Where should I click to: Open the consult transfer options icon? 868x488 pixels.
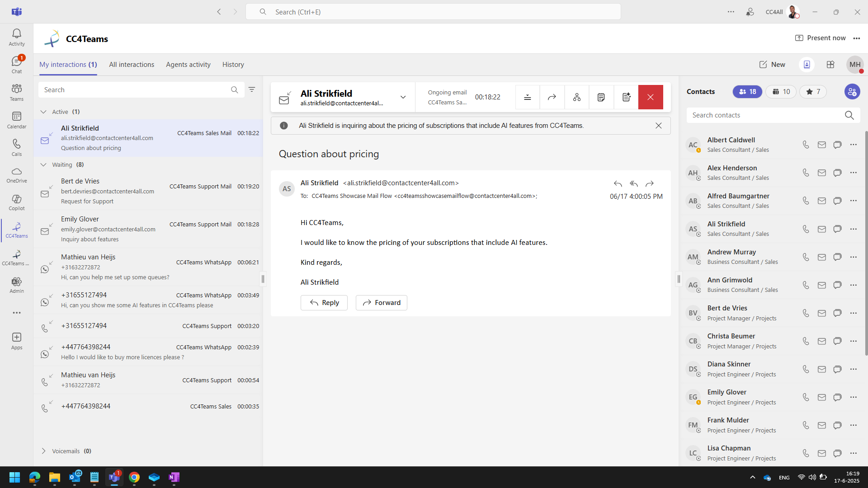pyautogui.click(x=577, y=97)
